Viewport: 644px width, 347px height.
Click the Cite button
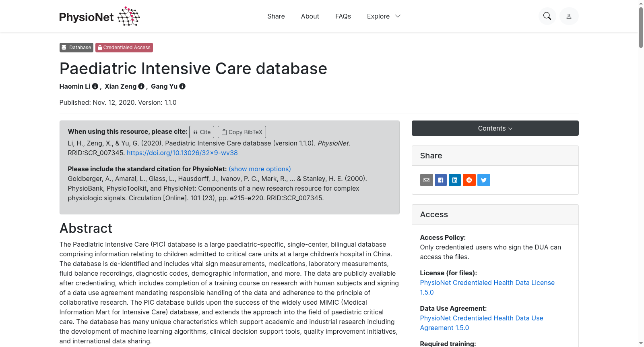pyautogui.click(x=202, y=132)
